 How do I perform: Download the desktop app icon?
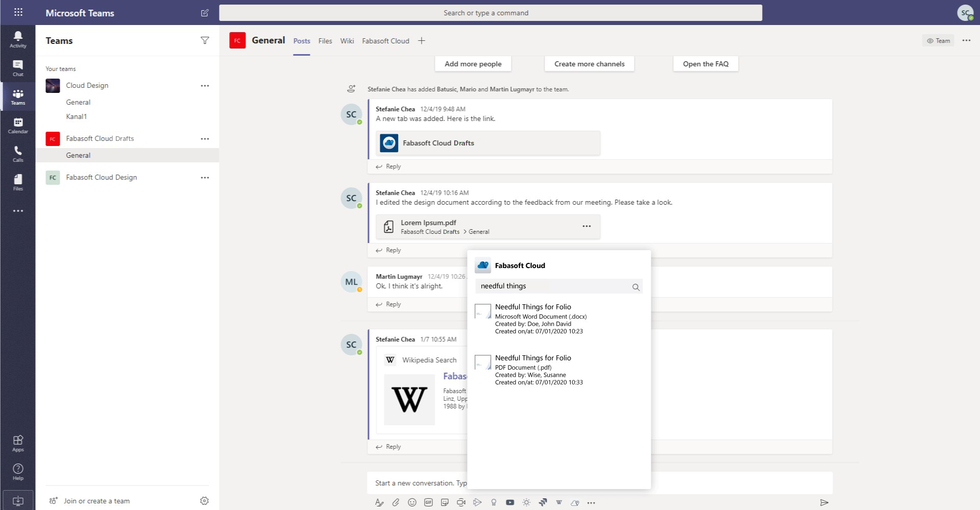tap(18, 500)
